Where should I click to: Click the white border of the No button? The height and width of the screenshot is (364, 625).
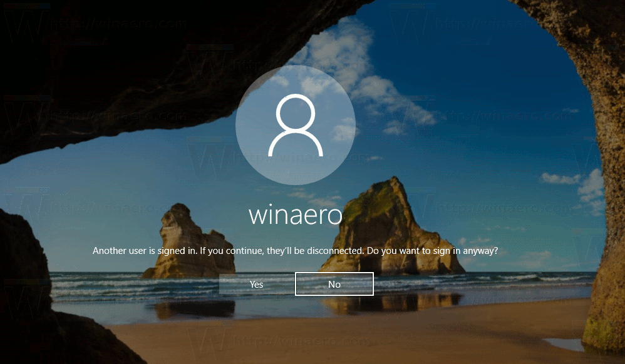[334, 274]
